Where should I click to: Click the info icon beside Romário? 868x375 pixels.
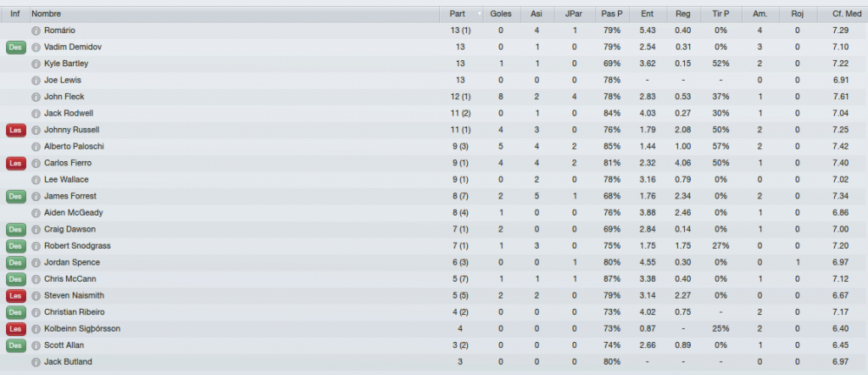click(36, 31)
